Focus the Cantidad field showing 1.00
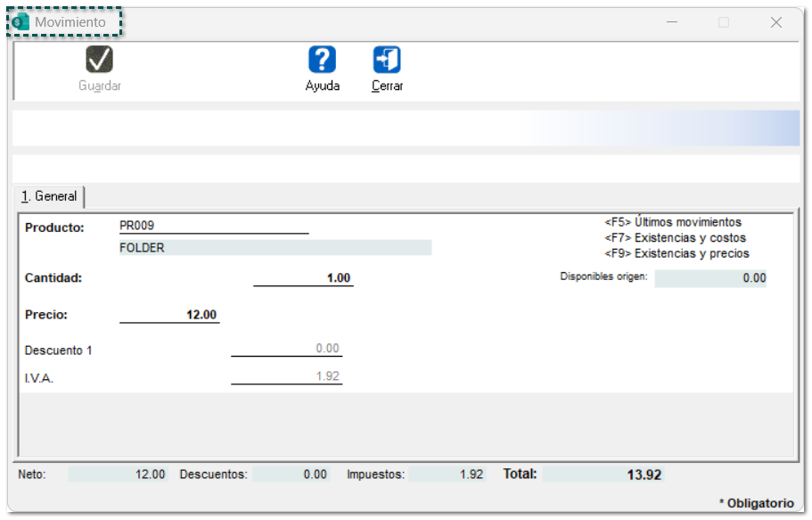 click(x=303, y=278)
